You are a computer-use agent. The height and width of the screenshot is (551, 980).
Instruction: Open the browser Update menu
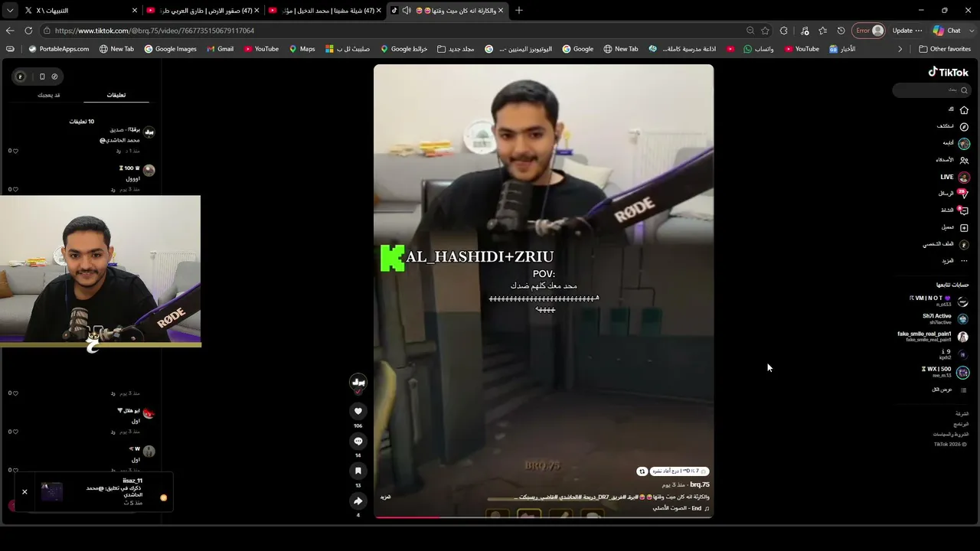[907, 31]
